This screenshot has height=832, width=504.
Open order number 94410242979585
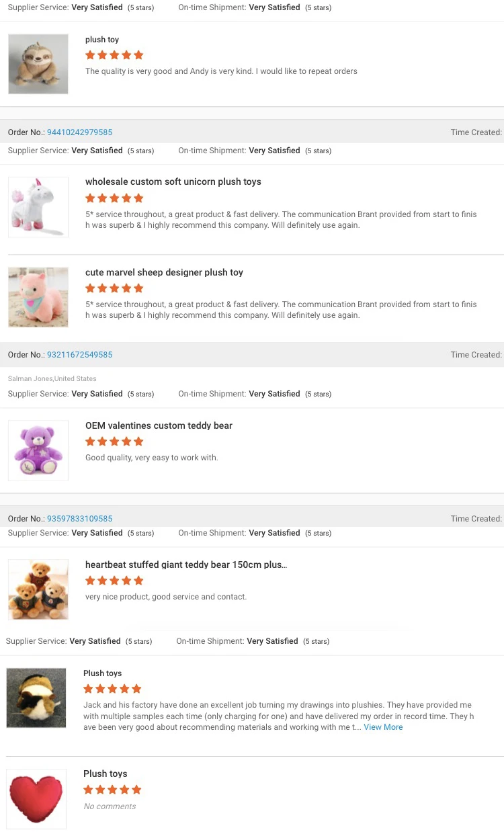[79, 132]
